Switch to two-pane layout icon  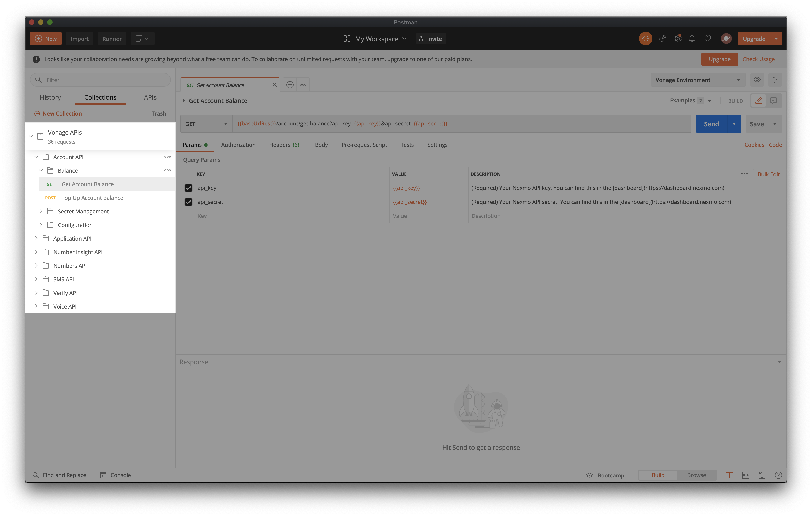(x=746, y=475)
